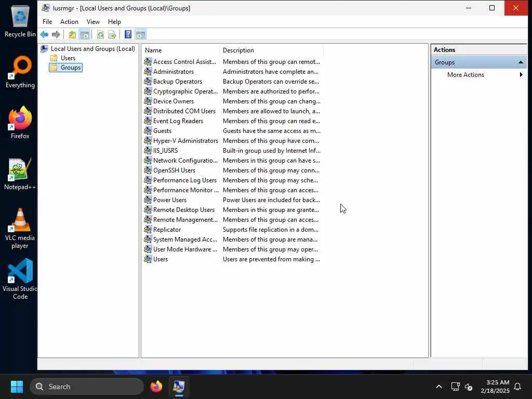Select the Distributed COM Users row
The image size is (532, 399).
pyautogui.click(x=232, y=111)
